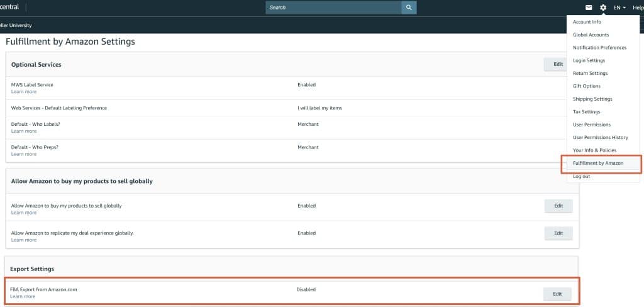Open Learn more under replicate my deal experience
The width and height of the screenshot is (644, 307).
(x=24, y=240)
